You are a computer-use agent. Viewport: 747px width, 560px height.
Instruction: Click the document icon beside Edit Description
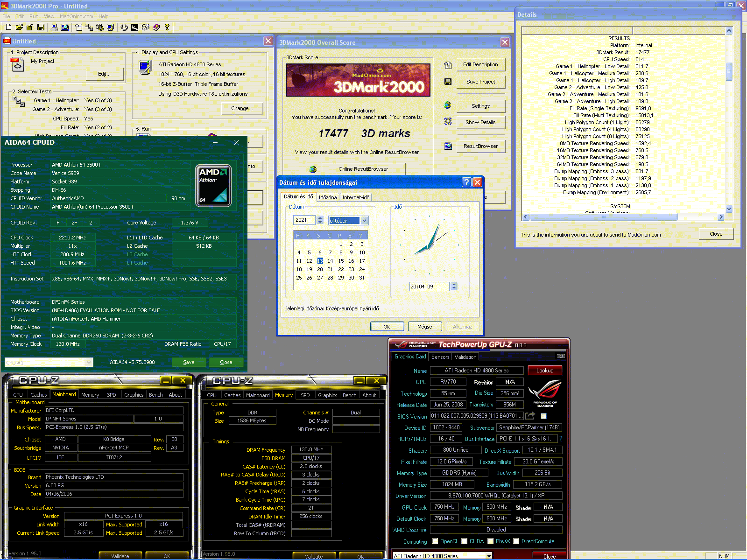click(x=448, y=65)
